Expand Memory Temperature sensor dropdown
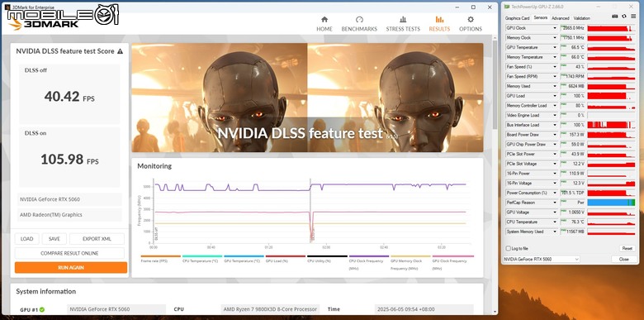Viewport: 644px width, 320px height. click(x=556, y=57)
